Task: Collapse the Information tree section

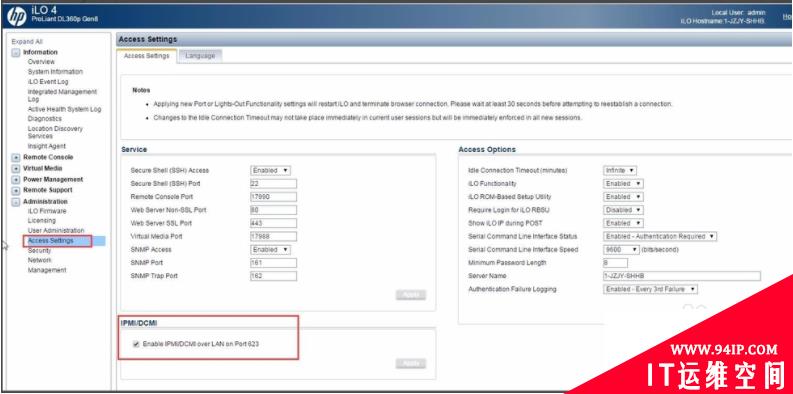Action: 16,52
